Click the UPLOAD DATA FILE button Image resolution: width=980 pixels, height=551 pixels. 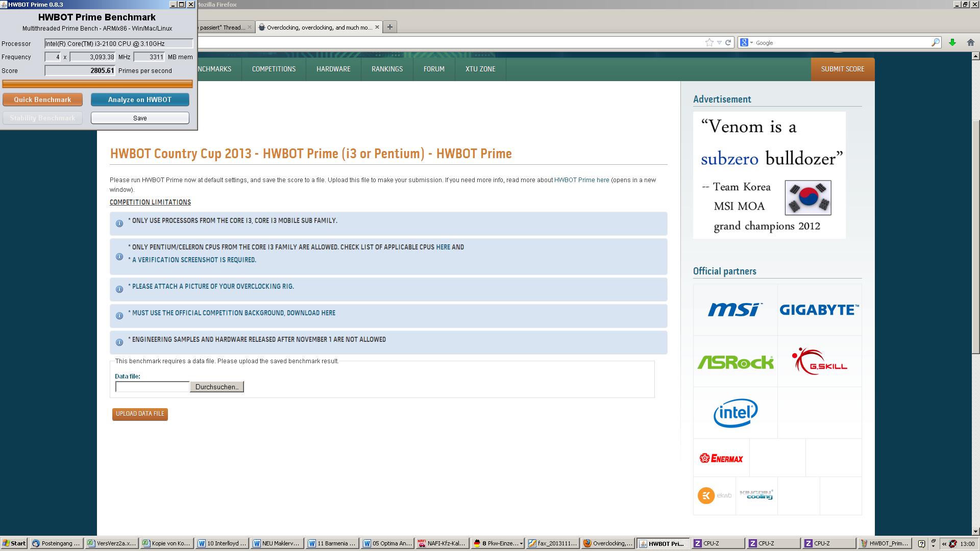(140, 414)
